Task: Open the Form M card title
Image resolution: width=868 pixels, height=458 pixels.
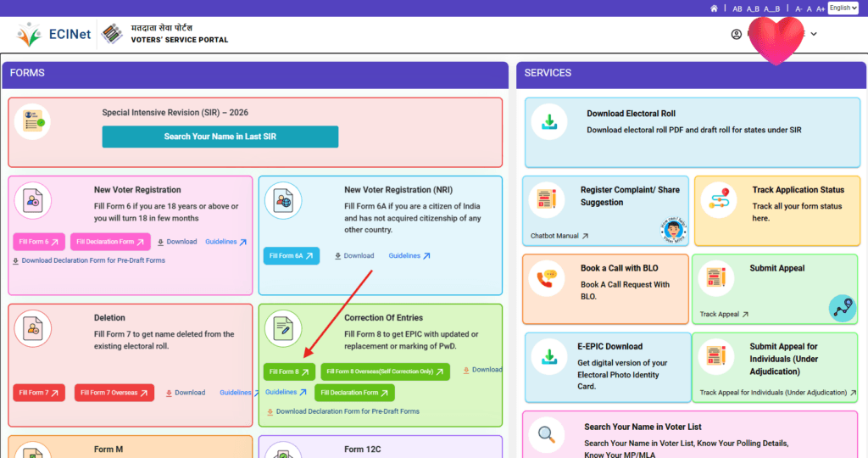Action: (x=108, y=450)
